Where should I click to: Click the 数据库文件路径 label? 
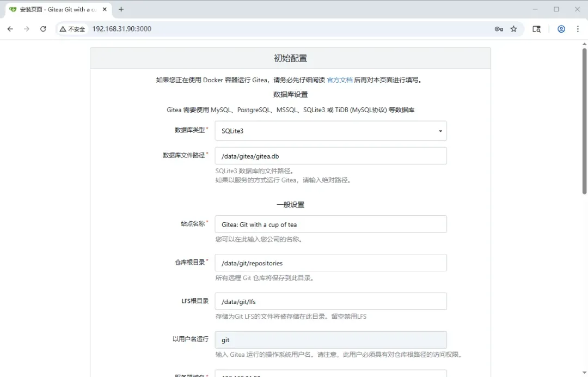click(184, 155)
